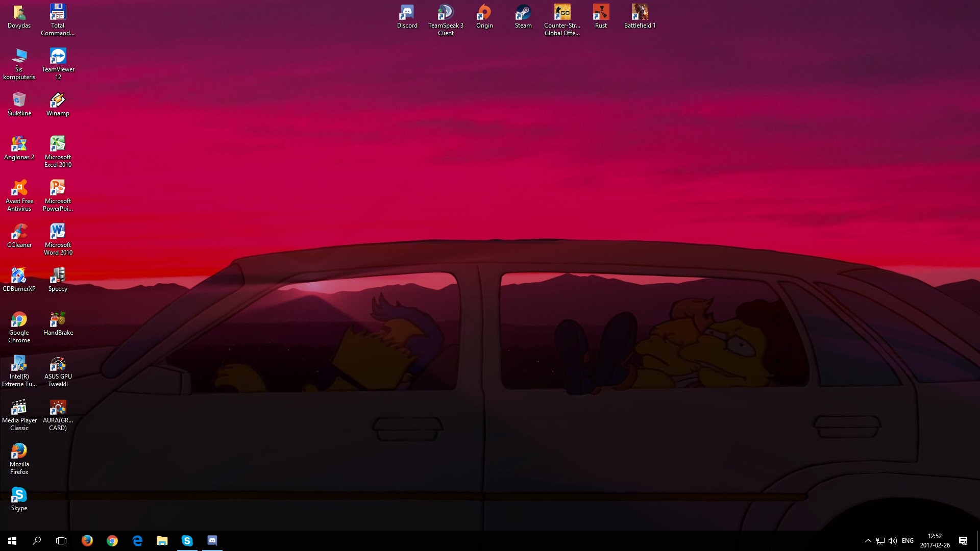
Task: Open Firefox from the taskbar
Action: click(x=87, y=541)
